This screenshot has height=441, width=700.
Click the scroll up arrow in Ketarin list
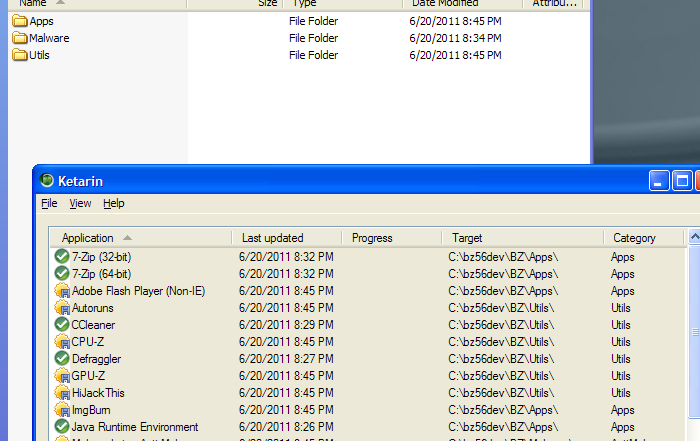tap(694, 237)
